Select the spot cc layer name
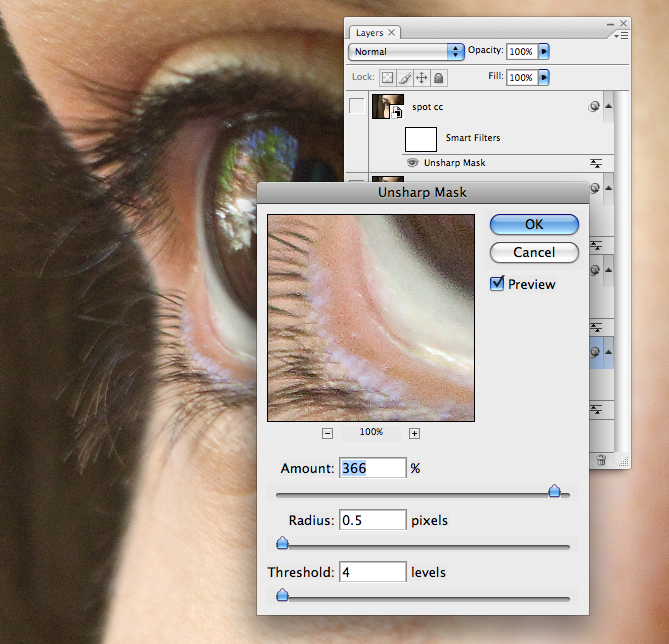The height and width of the screenshot is (644, 669). tap(428, 107)
